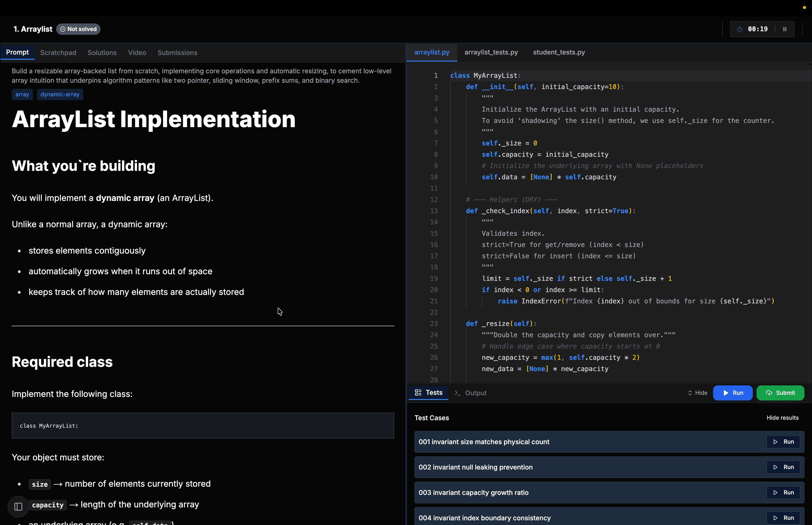Click the Required class heading

pyautogui.click(x=62, y=362)
